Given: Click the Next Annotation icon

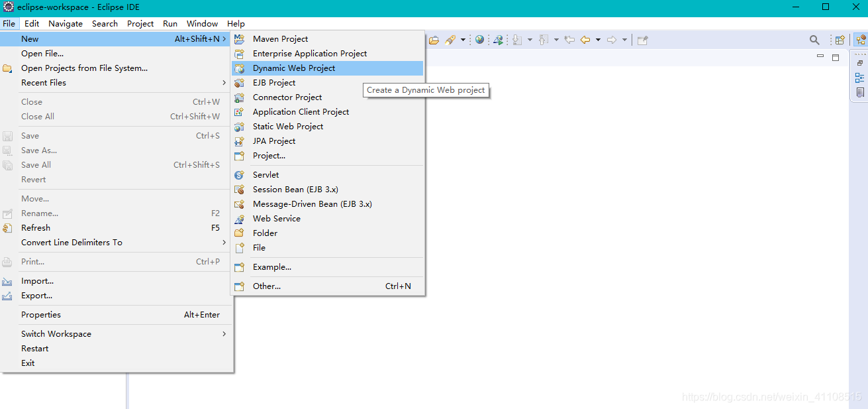Looking at the screenshot, I should (x=517, y=40).
